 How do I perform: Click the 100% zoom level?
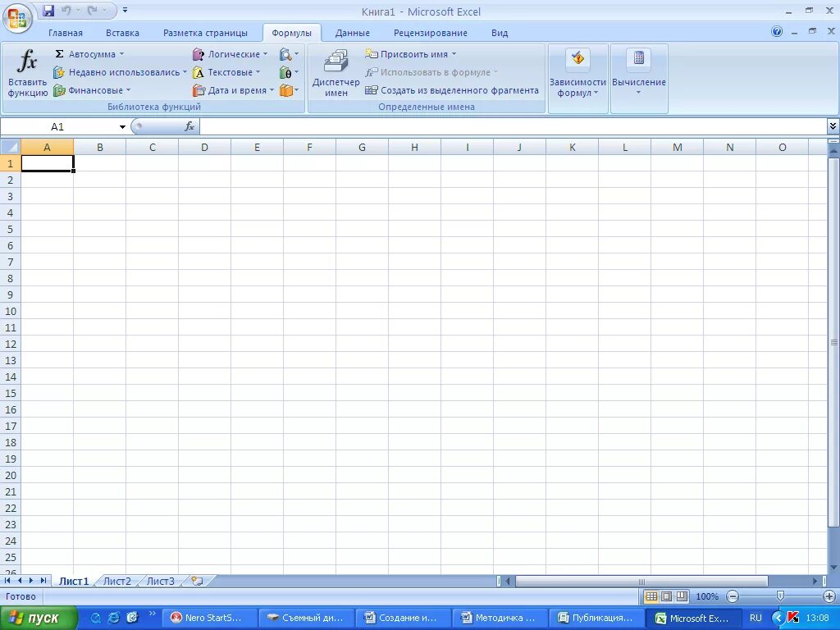(706, 596)
